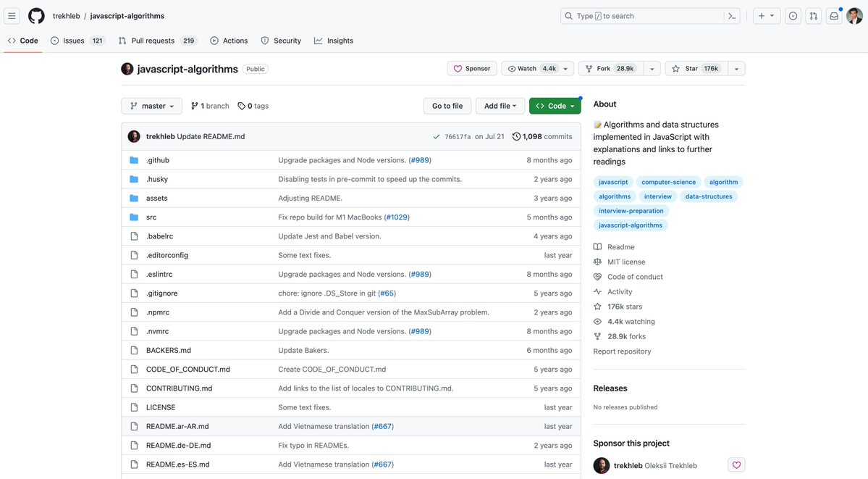Switch to the Issues tab
This screenshot has height=479, width=868.
77,41
